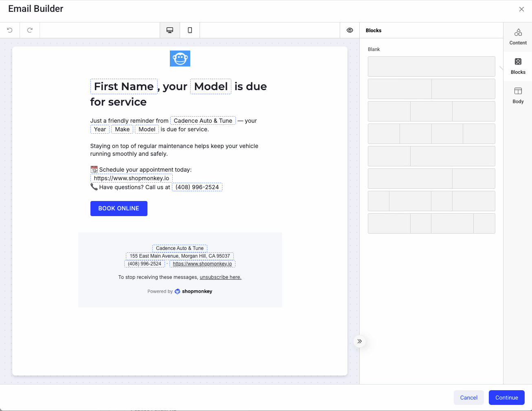Select the four equal columns block
Viewport: 532px width, 411px height.
[431, 134]
